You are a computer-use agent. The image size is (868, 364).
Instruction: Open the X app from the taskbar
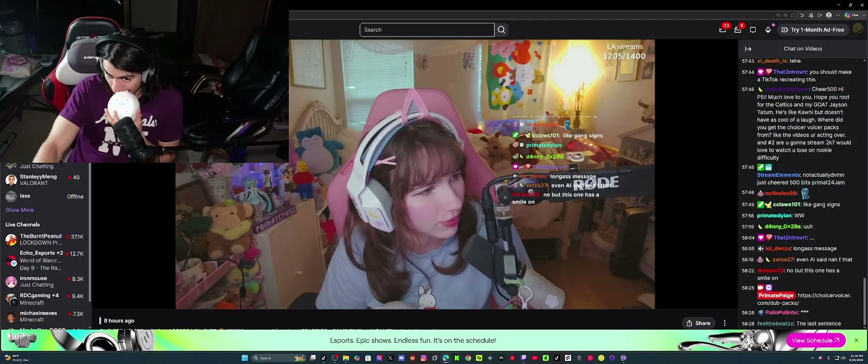point(390,358)
